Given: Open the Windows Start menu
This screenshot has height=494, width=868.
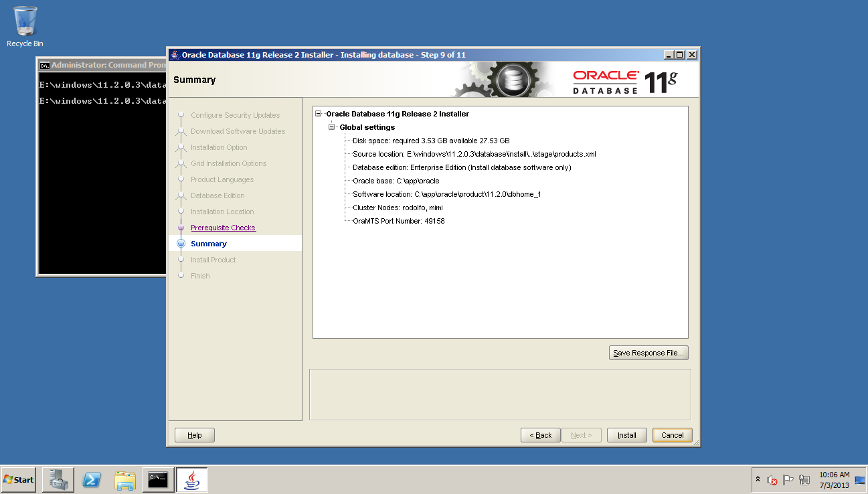Looking at the screenshot, I should (19, 479).
